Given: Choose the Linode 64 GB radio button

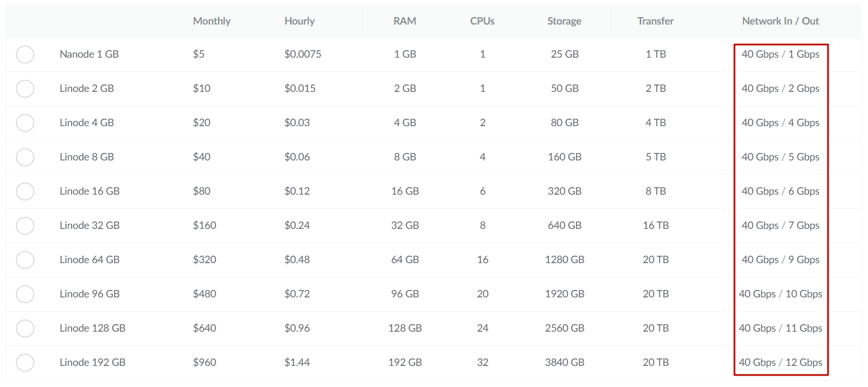Looking at the screenshot, I should point(25,260).
